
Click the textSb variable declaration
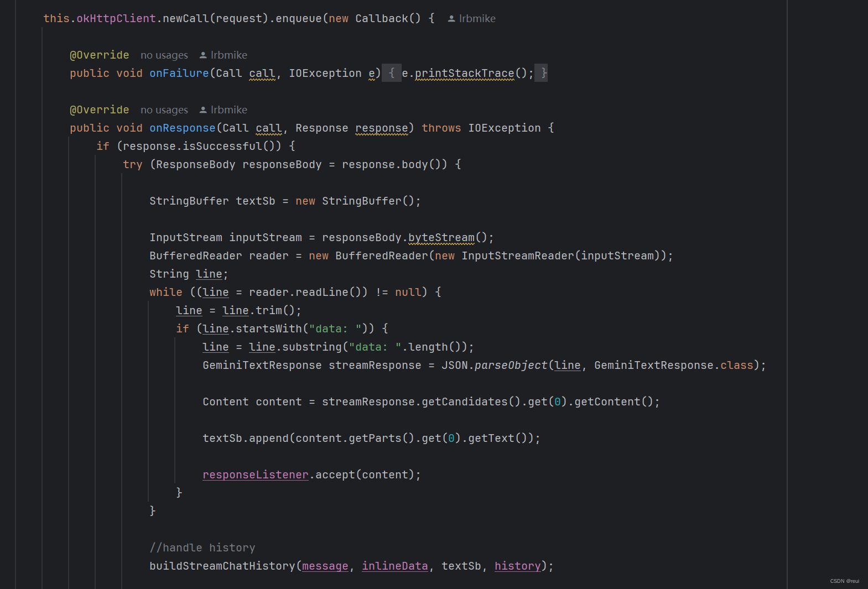click(x=256, y=201)
